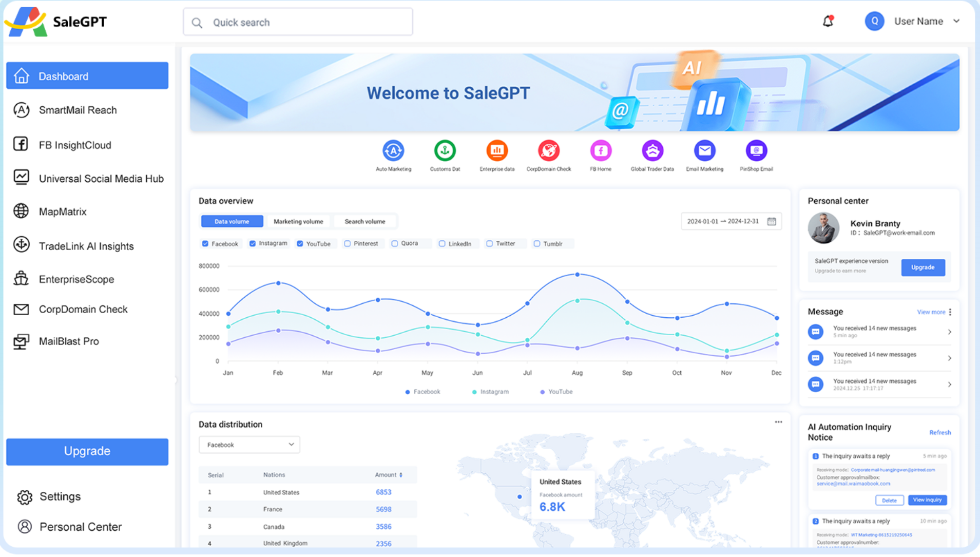Click Upgrade in the Personal center card
The image size is (980, 557).
[923, 267]
